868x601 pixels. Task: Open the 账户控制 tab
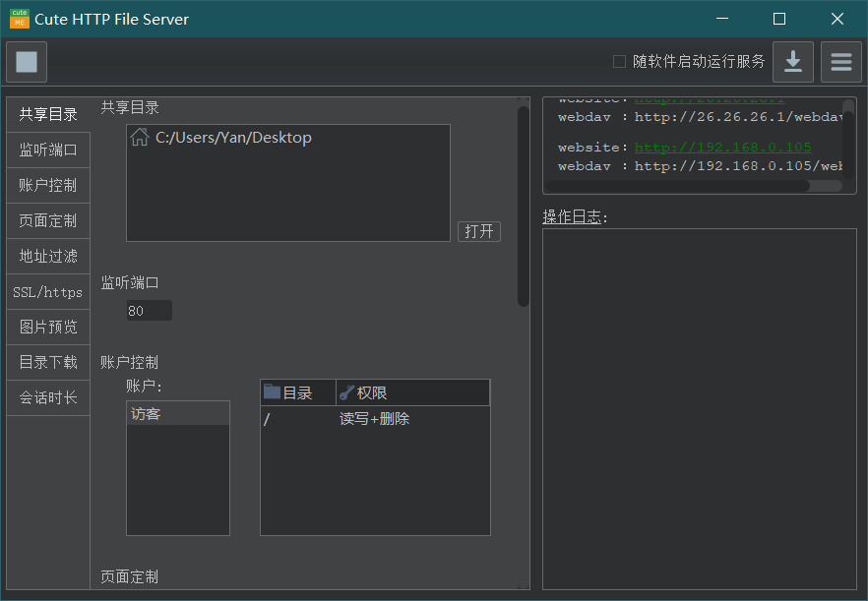tap(48, 185)
